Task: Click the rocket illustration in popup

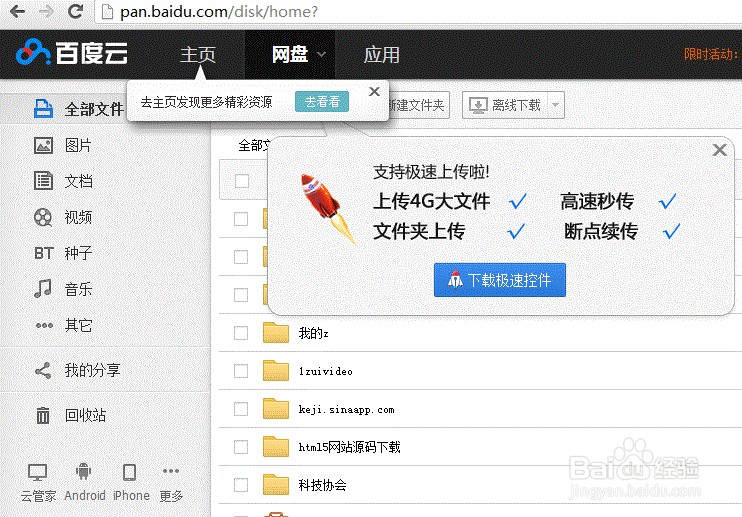Action: coord(327,208)
